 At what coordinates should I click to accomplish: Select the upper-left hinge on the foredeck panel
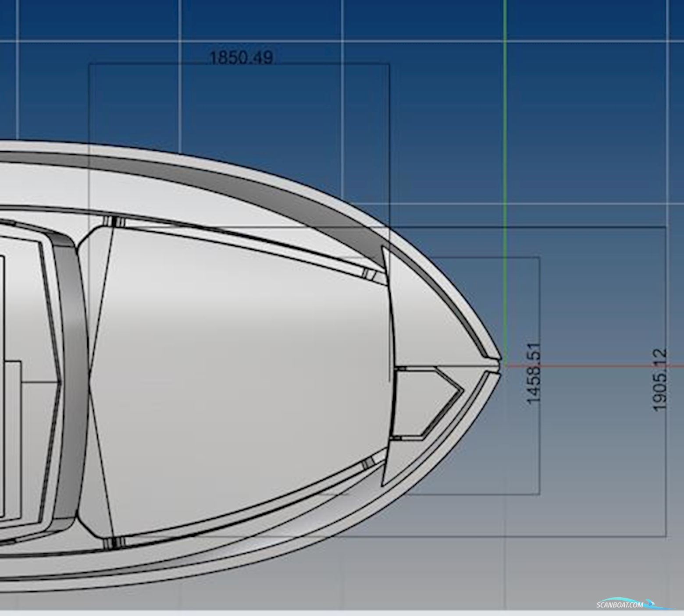pos(114,222)
